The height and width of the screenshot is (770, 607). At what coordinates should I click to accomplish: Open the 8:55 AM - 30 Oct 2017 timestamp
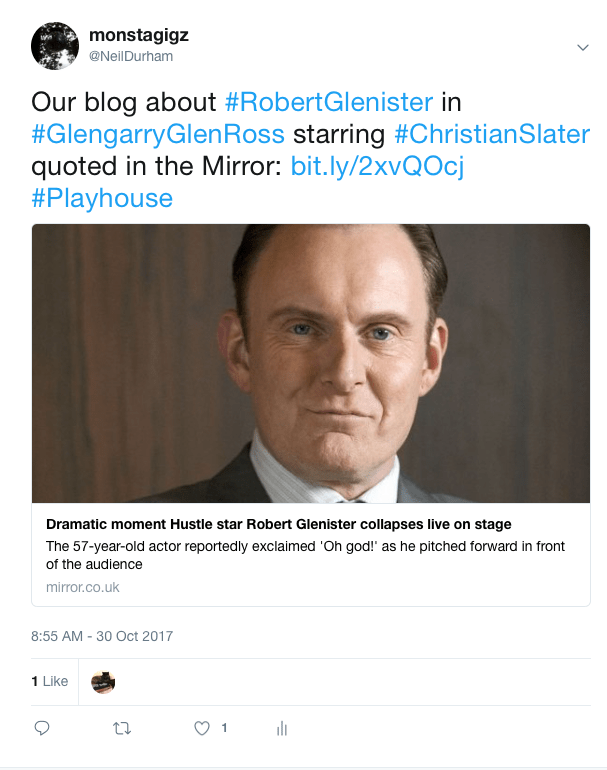(102, 636)
